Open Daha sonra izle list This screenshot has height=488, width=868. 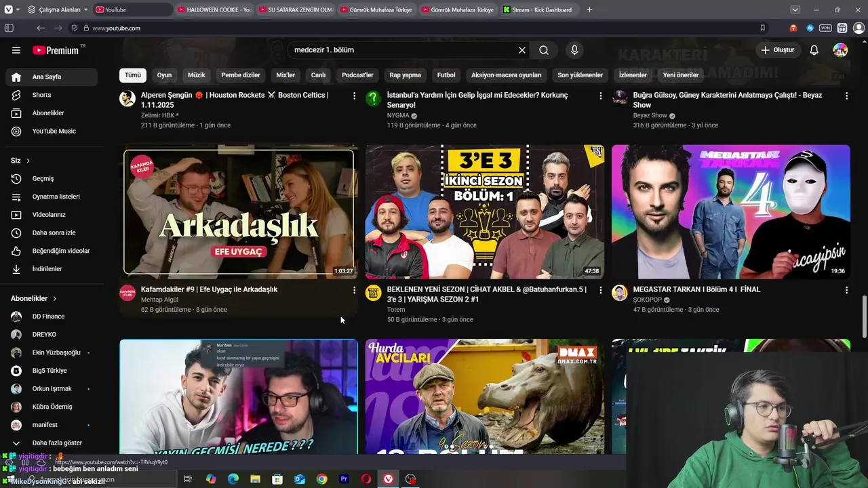[x=52, y=232]
